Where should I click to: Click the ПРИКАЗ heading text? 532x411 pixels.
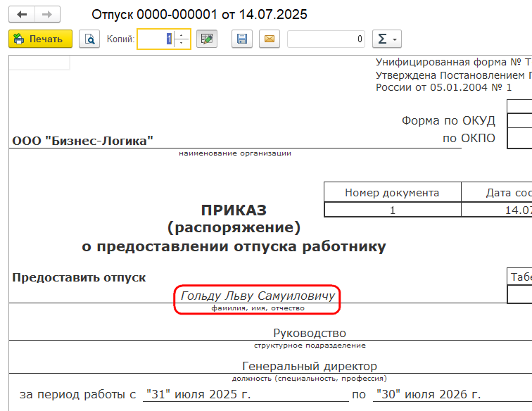[234, 210]
